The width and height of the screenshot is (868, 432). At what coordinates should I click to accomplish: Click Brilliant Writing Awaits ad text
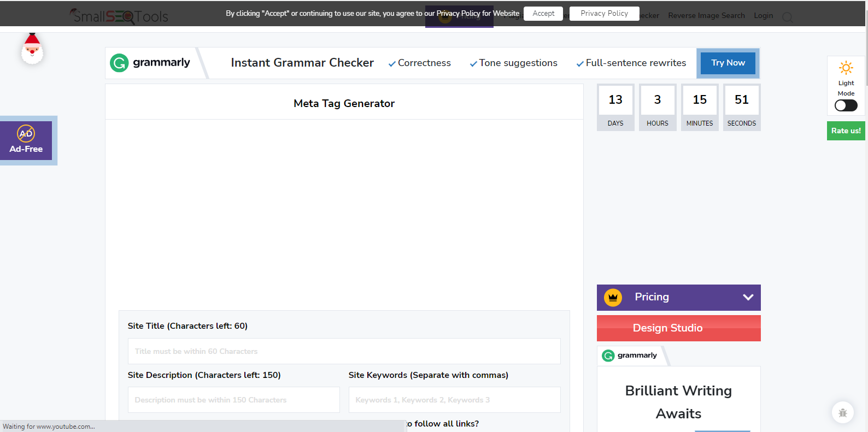point(678,402)
